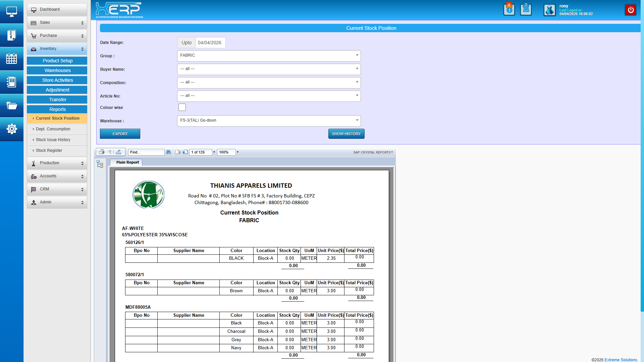Open the calendar icon in left sidebar
The height and width of the screenshot is (362, 644).
(12, 59)
